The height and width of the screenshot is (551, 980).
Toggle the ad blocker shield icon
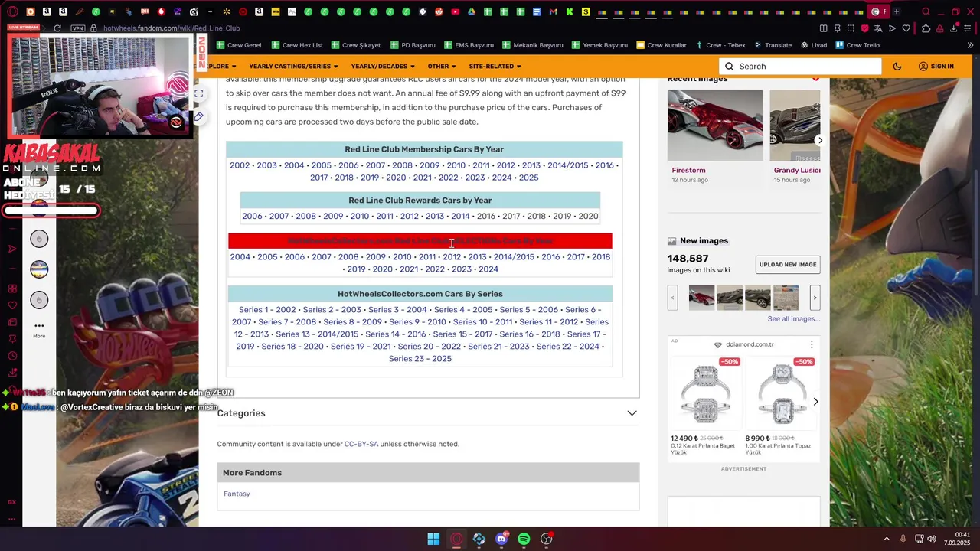pyautogui.click(x=865, y=28)
